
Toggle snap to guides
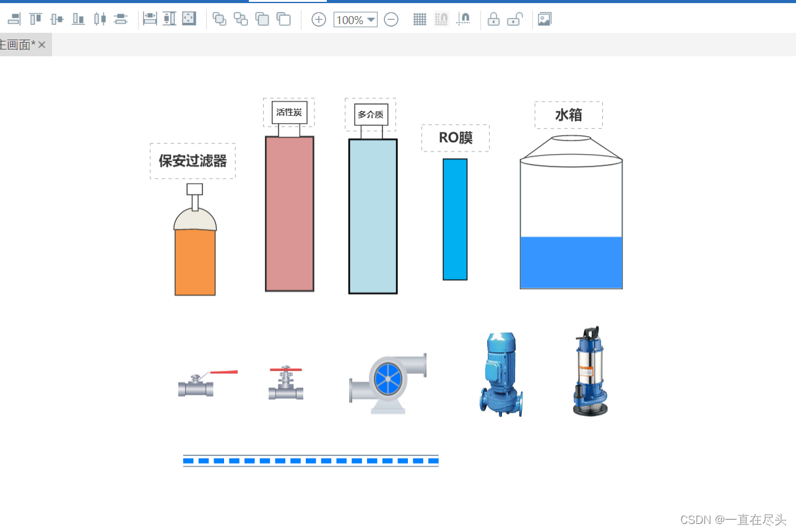tap(464, 19)
